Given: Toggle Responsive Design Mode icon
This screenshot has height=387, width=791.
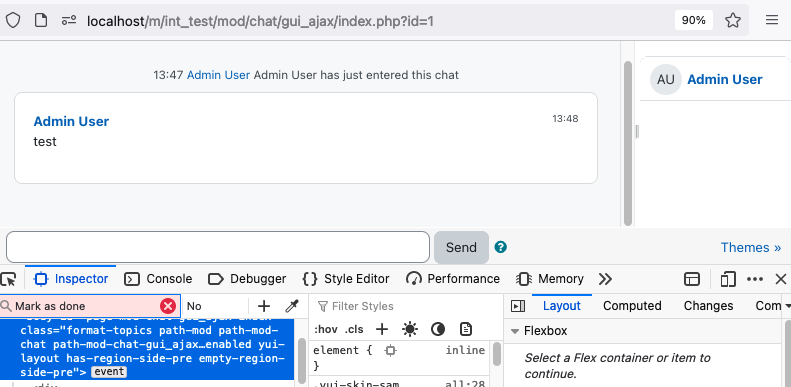Looking at the screenshot, I should pos(727,279).
